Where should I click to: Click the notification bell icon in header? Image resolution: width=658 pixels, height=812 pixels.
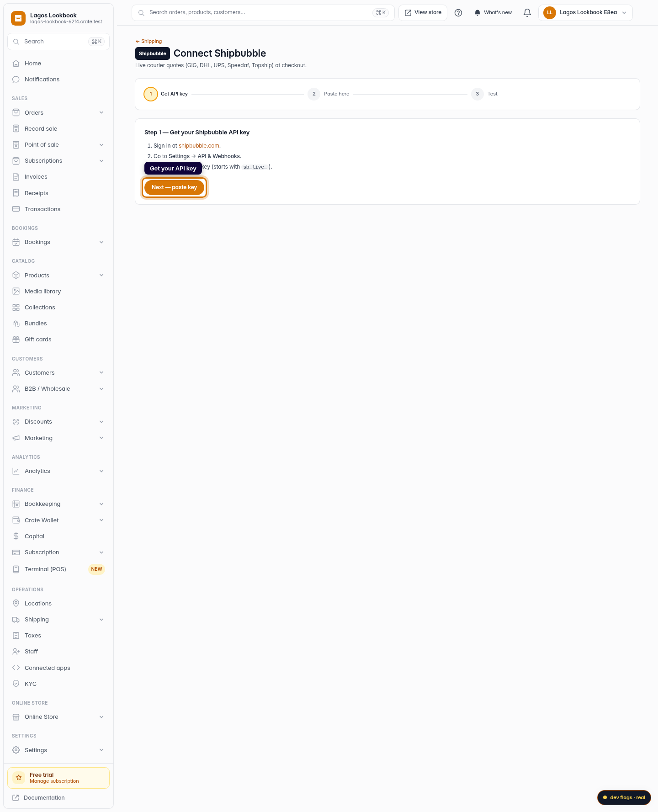(527, 13)
